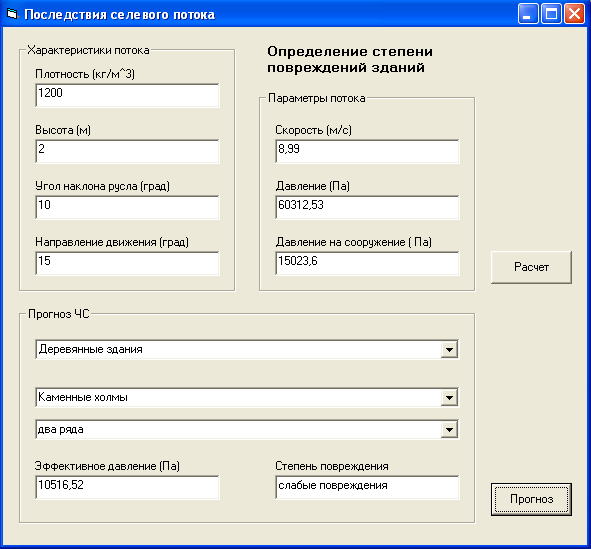Click the Прогноз button
The height and width of the screenshot is (549, 591).
(x=531, y=499)
